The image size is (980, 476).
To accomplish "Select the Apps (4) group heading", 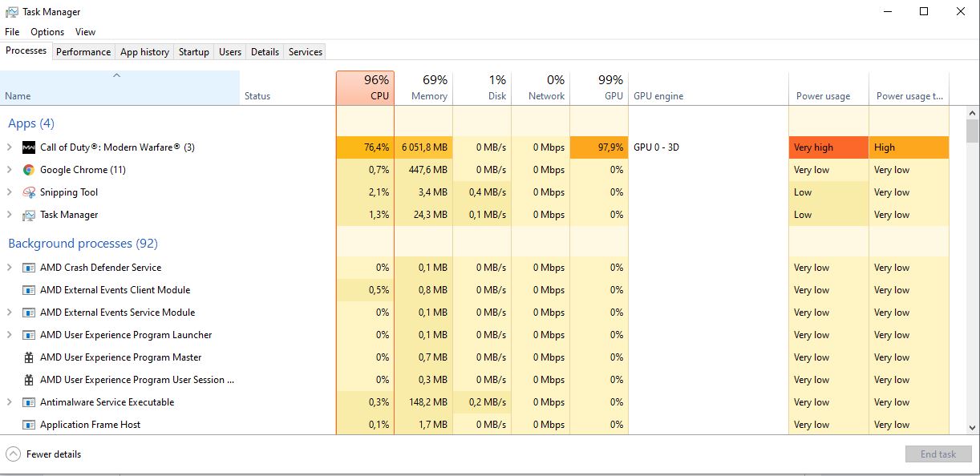I will (x=31, y=123).
